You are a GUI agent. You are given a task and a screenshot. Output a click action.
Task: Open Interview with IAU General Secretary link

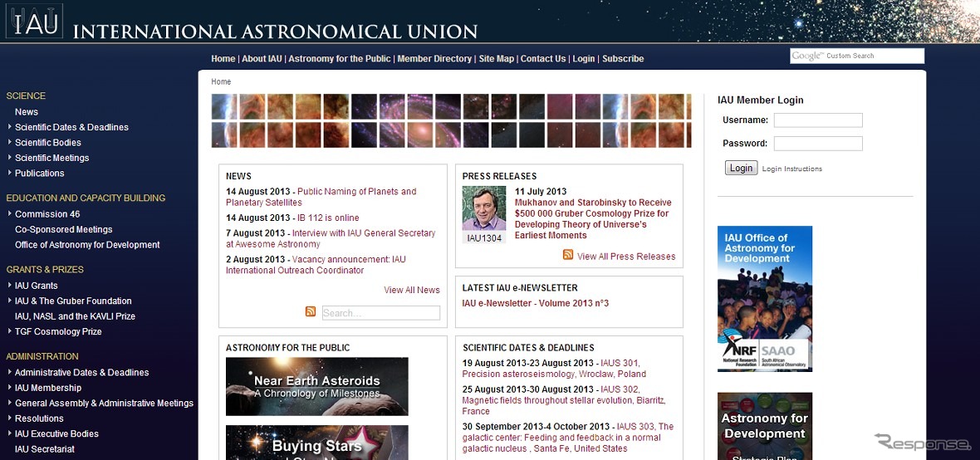(331, 239)
